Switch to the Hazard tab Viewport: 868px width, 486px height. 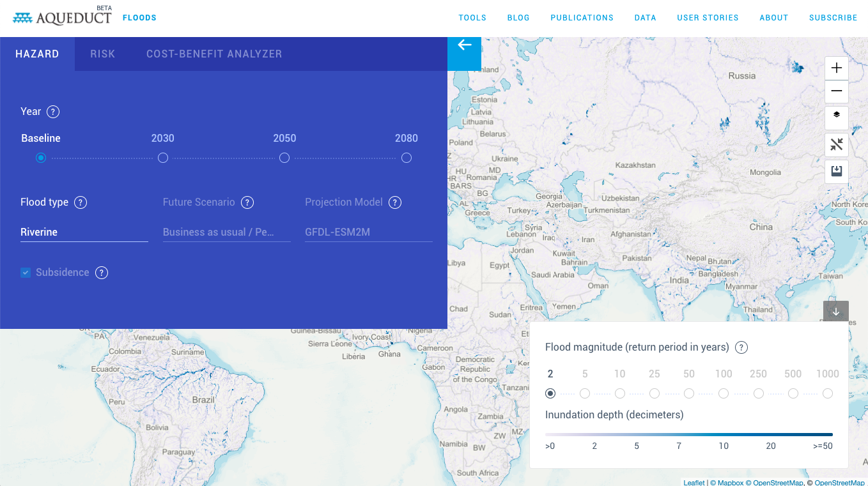tap(37, 54)
